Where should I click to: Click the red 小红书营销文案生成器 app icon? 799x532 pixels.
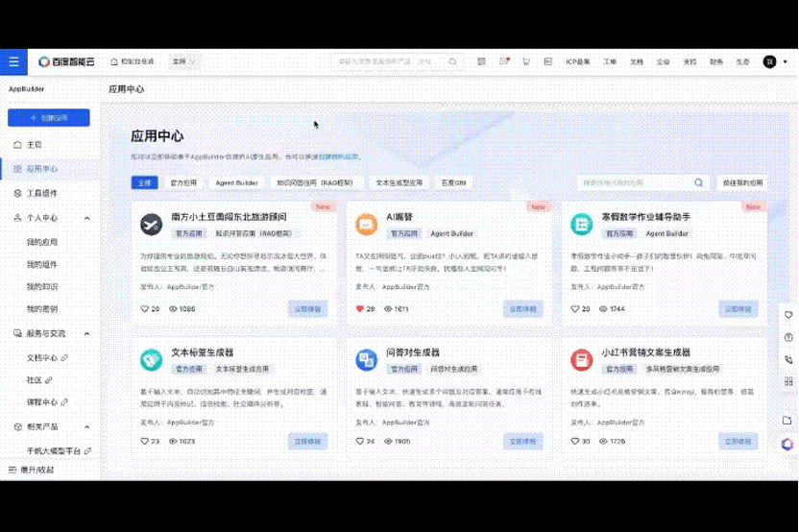coord(581,360)
